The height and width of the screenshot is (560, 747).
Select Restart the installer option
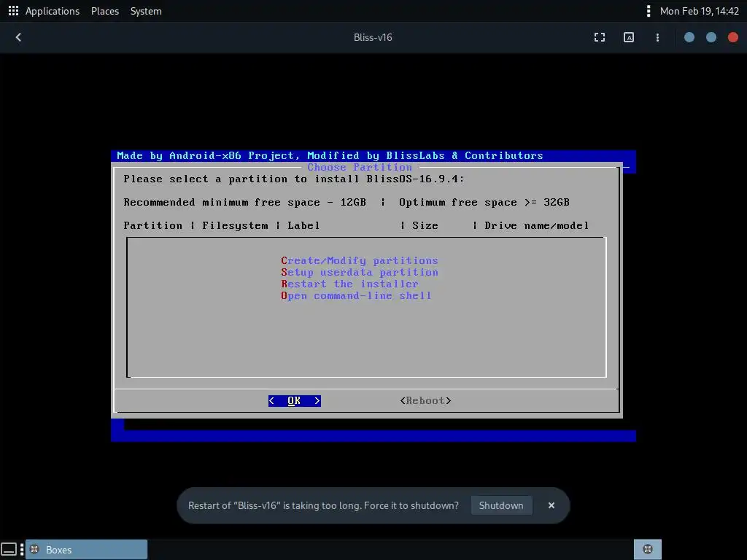coord(349,284)
